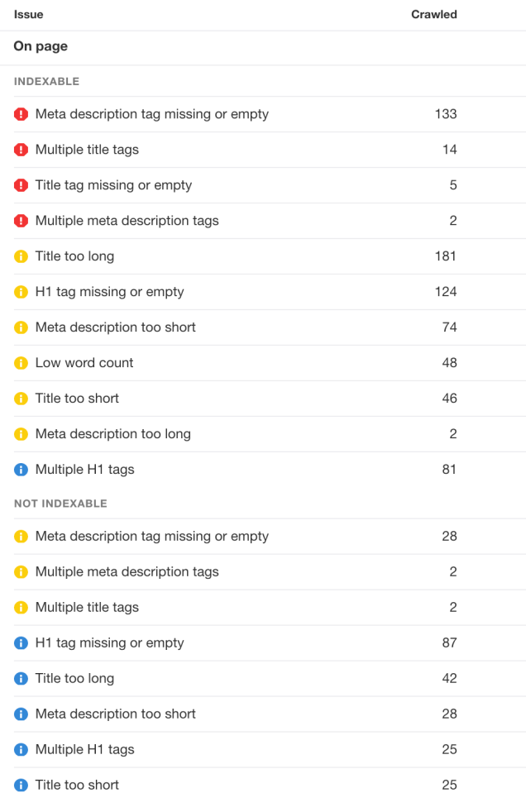Click the blue info icon beside Title too short under Not Indexable

coord(21,785)
